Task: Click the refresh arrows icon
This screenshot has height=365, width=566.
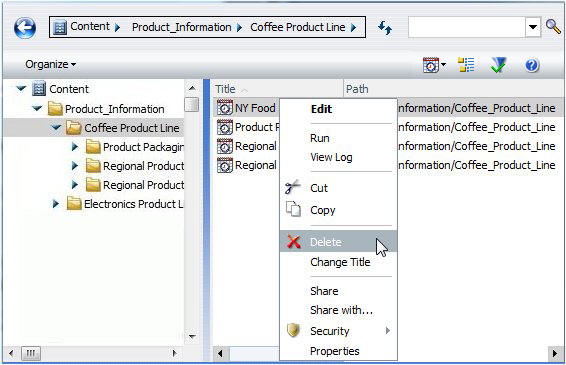Action: tap(385, 27)
